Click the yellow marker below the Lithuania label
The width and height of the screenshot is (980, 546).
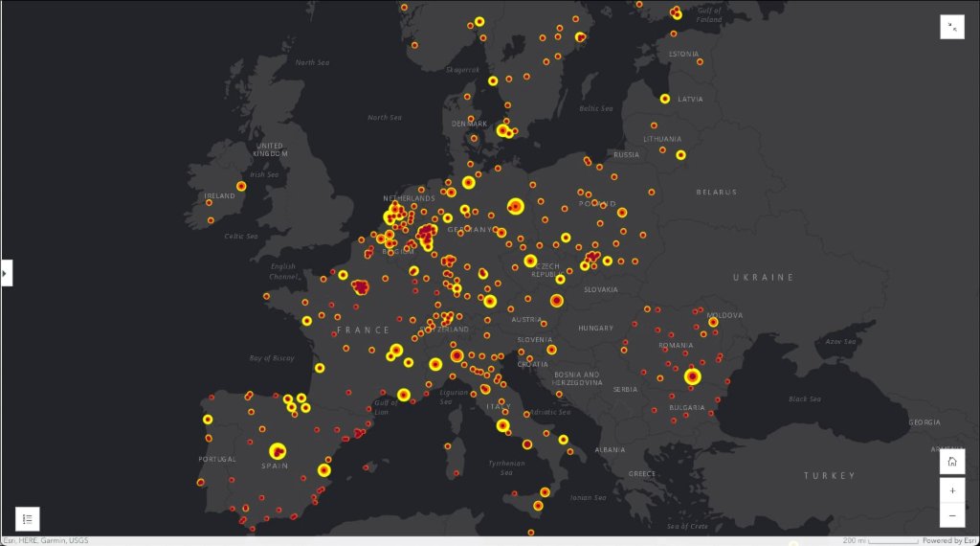(x=680, y=154)
